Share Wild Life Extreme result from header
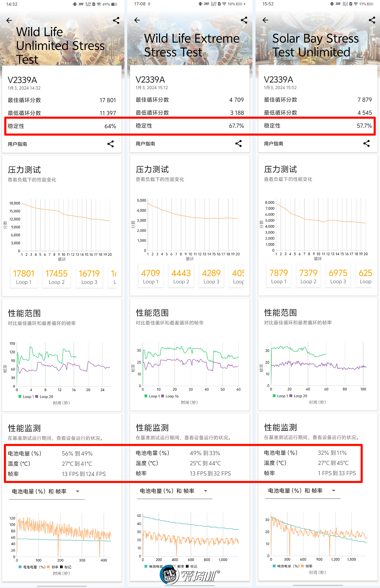Viewport: 380px width, 588px height. (x=244, y=20)
